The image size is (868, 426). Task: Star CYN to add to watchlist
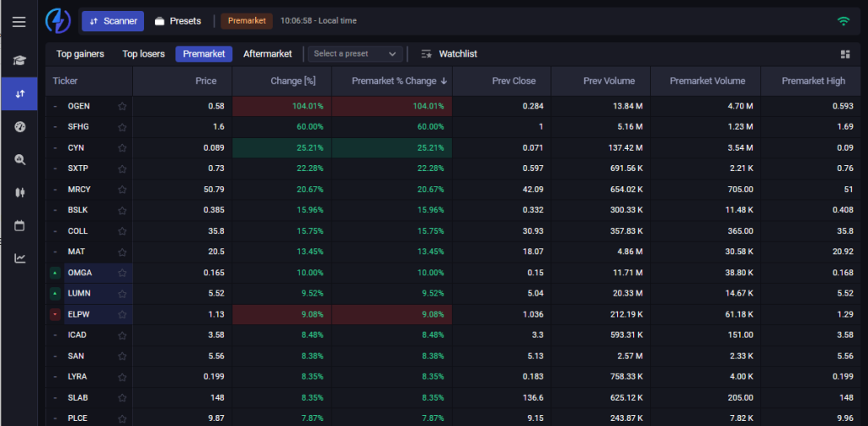pos(122,148)
